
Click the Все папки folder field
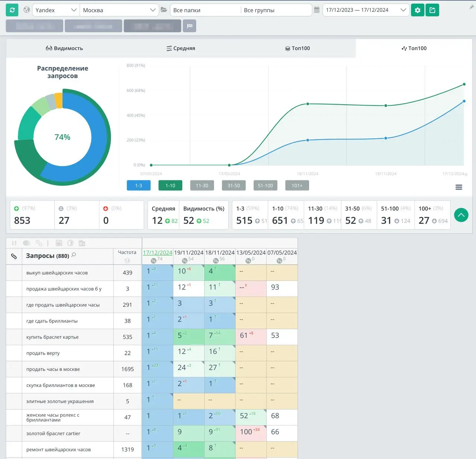[205, 10]
